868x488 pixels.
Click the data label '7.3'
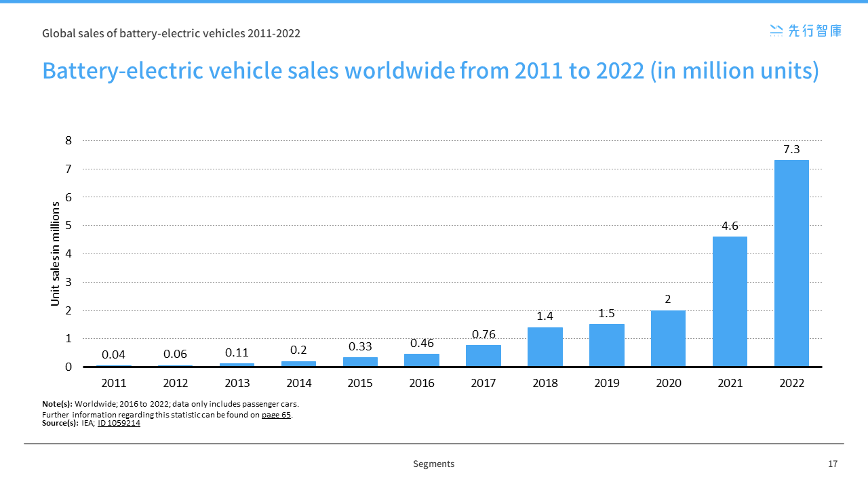pyautogui.click(x=791, y=149)
